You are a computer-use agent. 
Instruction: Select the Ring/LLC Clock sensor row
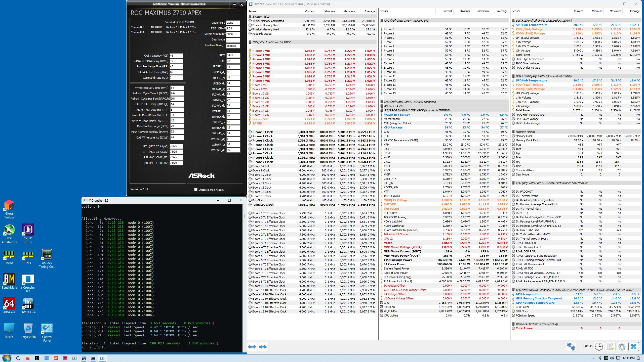coord(313,205)
